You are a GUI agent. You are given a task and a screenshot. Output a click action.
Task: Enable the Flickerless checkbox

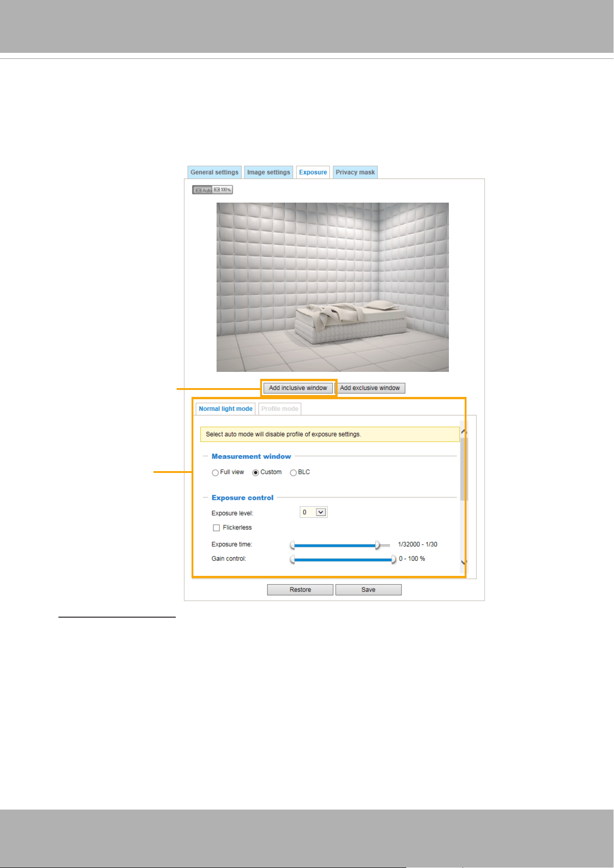tap(216, 528)
